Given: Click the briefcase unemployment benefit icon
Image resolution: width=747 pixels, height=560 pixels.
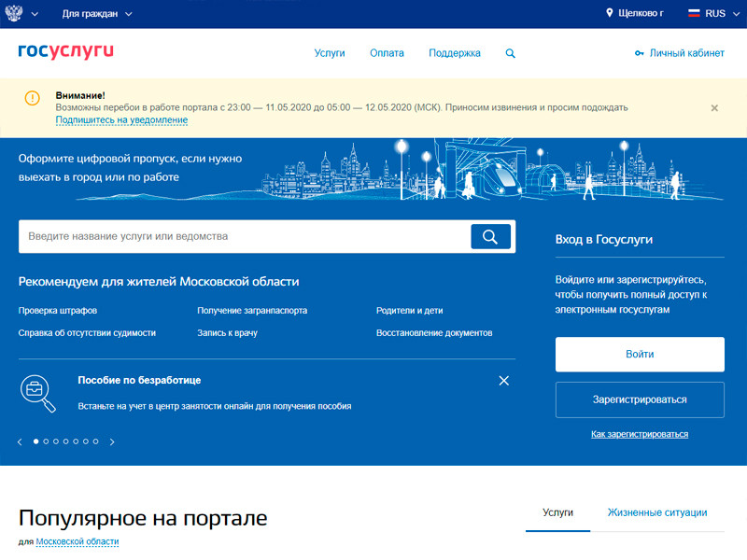Looking at the screenshot, I should [x=37, y=392].
